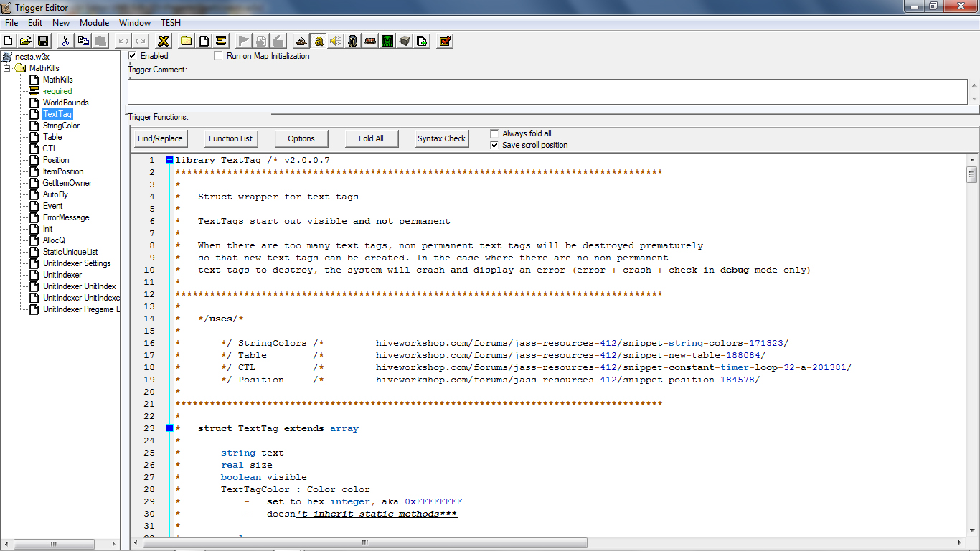Select the UnitIndexer Settings trigger

click(77, 263)
